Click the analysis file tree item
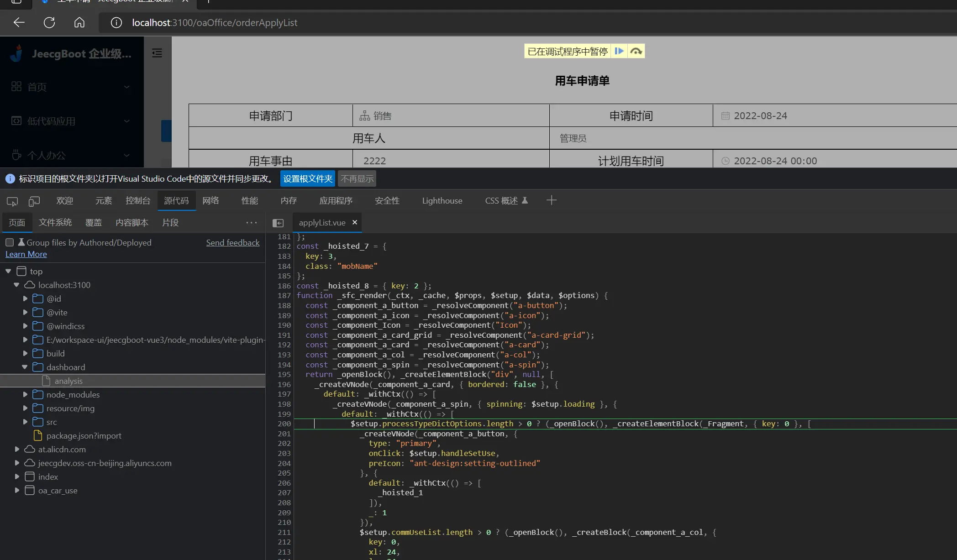Image resolution: width=957 pixels, height=560 pixels. click(x=68, y=381)
